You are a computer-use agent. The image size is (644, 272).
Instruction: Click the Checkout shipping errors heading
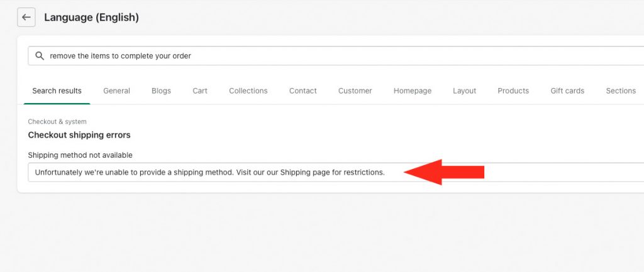[79, 135]
